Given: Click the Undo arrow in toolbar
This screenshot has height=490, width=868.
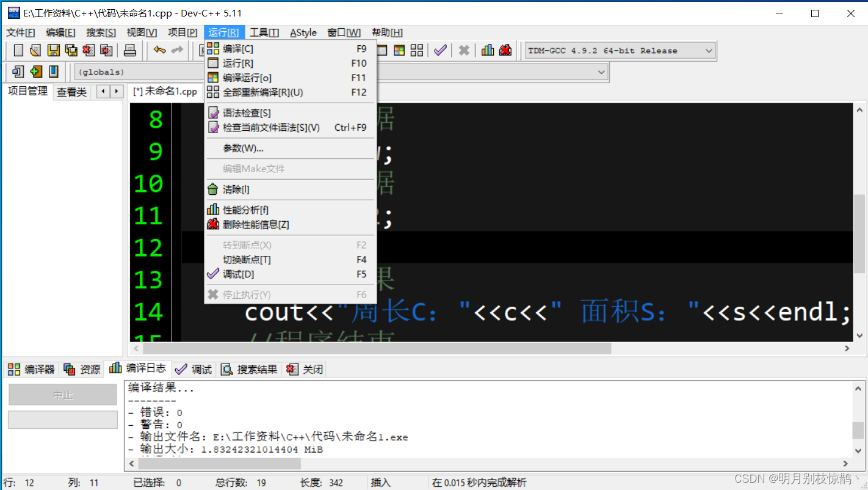Looking at the screenshot, I should click(x=159, y=51).
